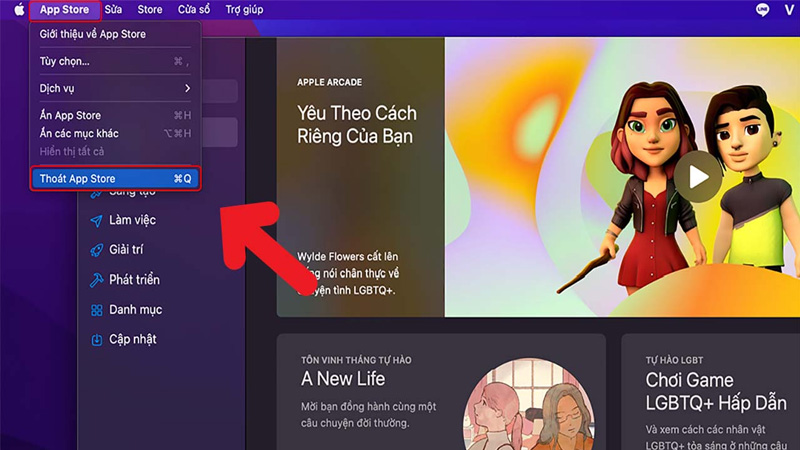Open Yêu Theo Cách Riêng Của Bạn story
The image size is (800, 450).
pyautogui.click(x=357, y=125)
